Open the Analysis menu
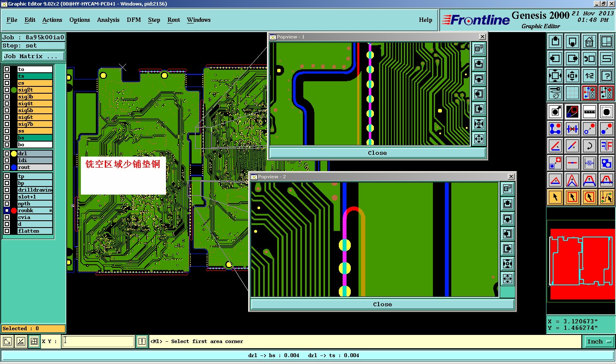 [x=108, y=20]
